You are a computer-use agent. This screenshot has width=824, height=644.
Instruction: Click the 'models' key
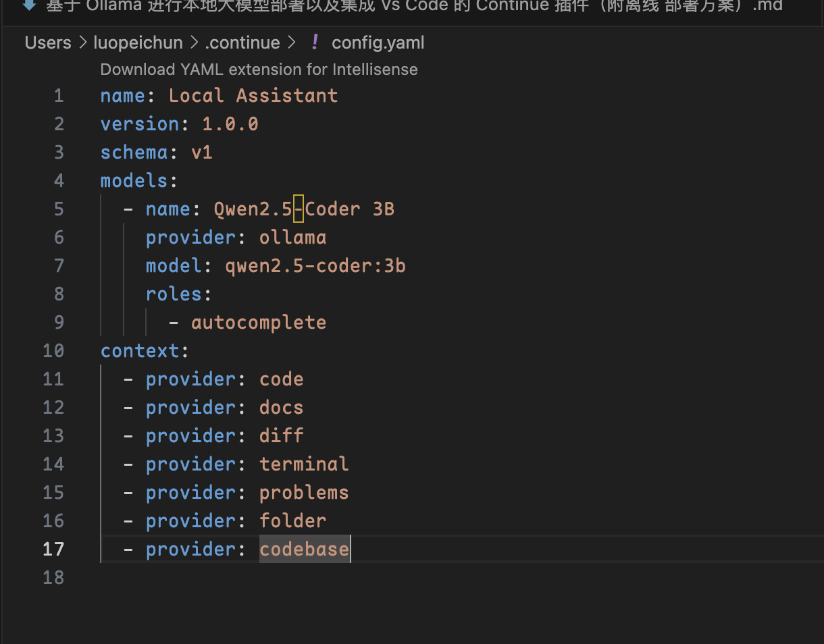tap(134, 181)
